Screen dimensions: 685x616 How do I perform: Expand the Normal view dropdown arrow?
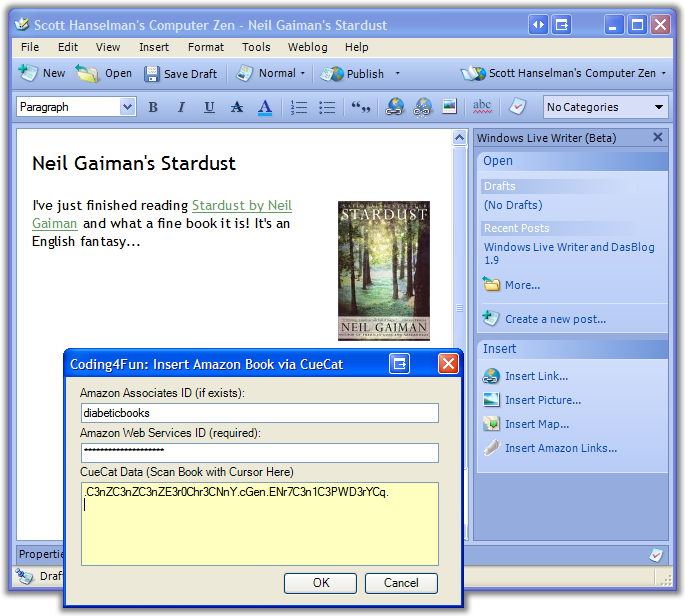(x=303, y=73)
